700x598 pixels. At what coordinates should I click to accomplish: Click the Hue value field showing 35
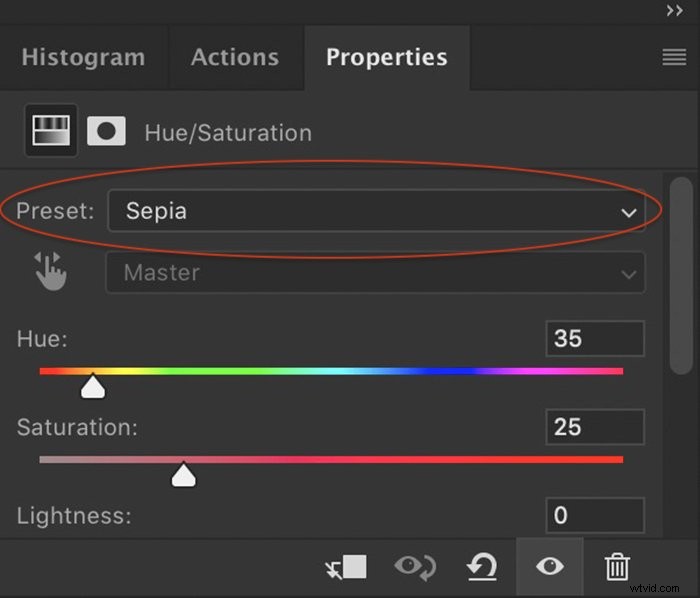pos(595,338)
